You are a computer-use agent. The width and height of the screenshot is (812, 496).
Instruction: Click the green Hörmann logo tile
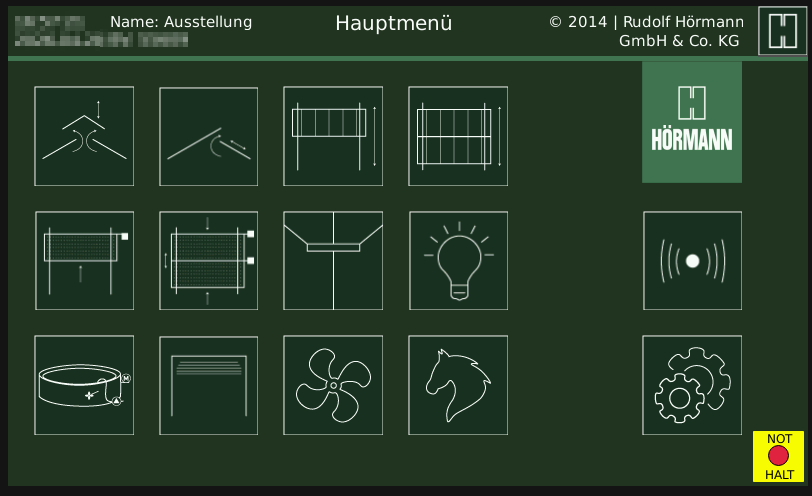[x=692, y=122]
